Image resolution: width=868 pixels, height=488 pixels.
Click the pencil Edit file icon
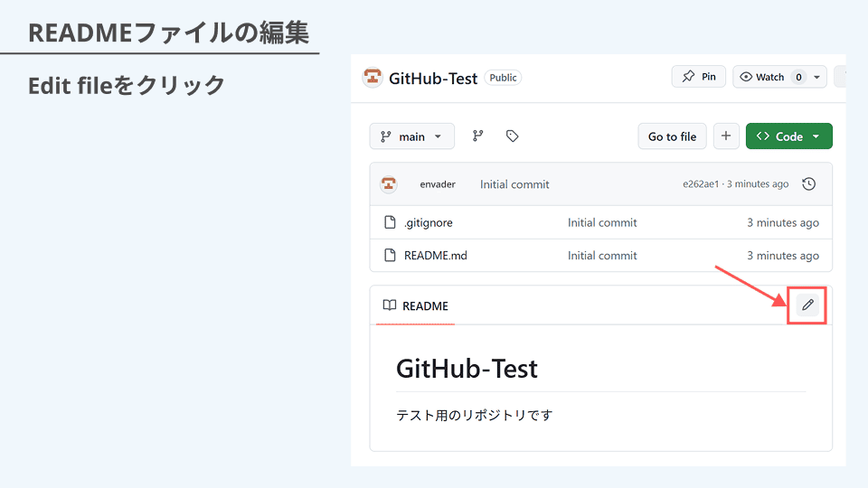click(x=807, y=305)
